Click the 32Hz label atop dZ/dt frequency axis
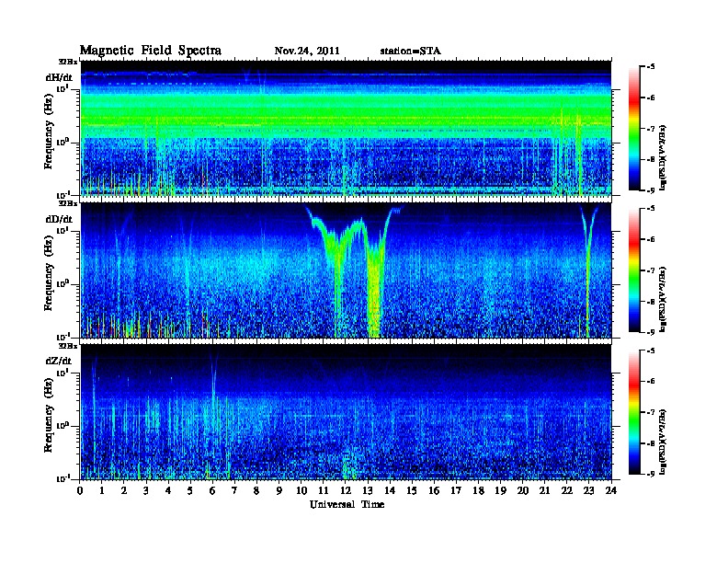The image size is (728, 563). coord(68,346)
